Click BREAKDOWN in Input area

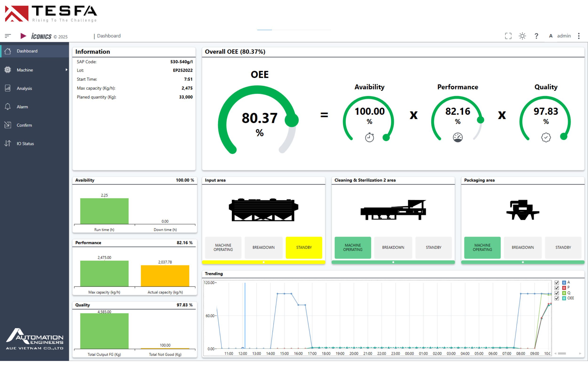point(263,247)
